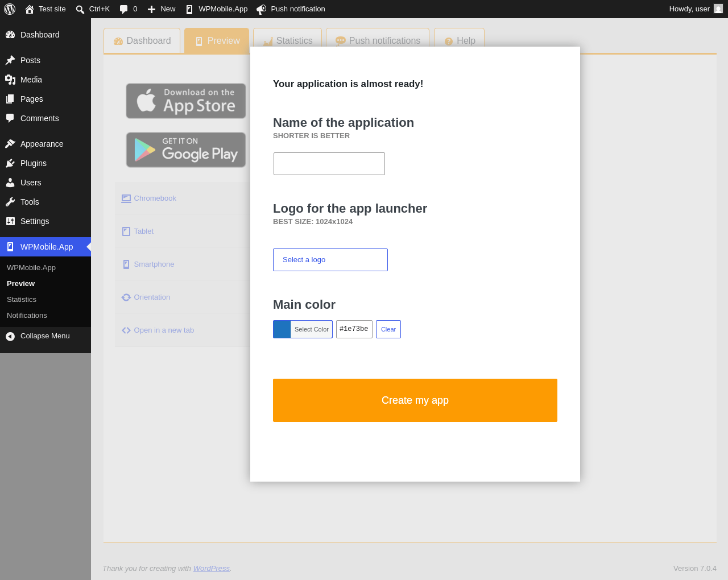Open WPMobile.App submenu item
The width and height of the screenshot is (728, 580).
31,268
